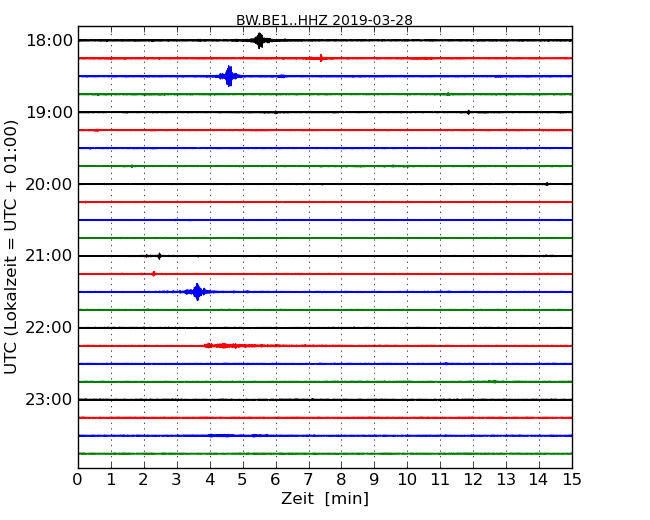Screen dimensions: 650x520
Task: Click the black dot near minute 14 on 20:00 trace
Action: pos(547,184)
